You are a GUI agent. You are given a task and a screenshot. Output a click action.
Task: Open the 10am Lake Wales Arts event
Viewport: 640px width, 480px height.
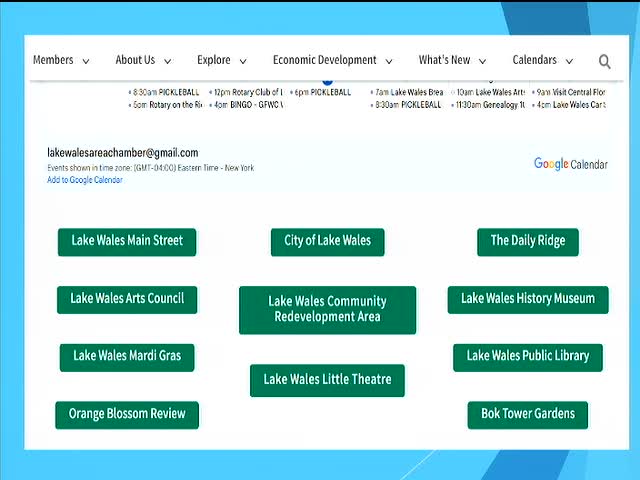[x=488, y=92]
